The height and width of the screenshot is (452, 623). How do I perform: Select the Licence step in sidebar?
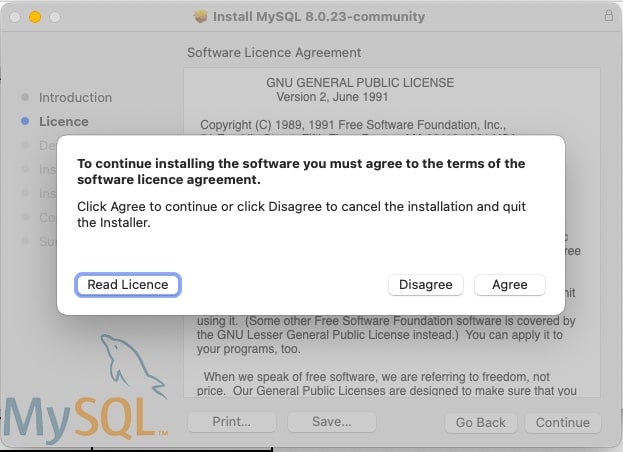coord(64,122)
